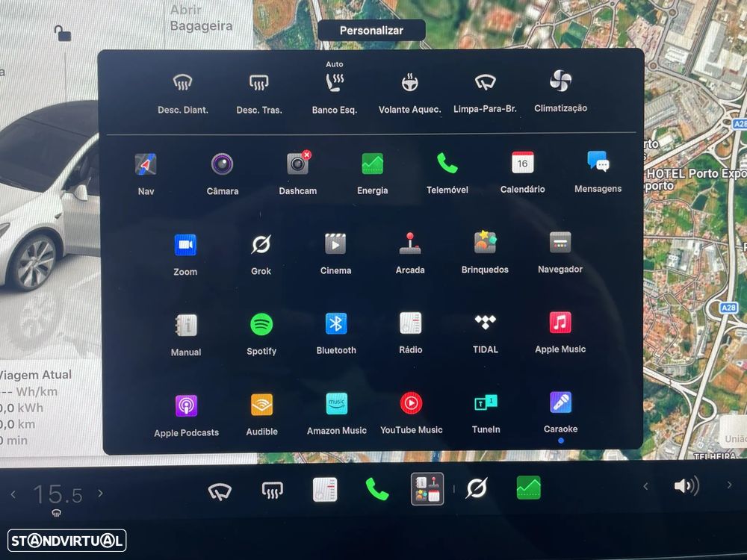
Task: Increase temperature with right arrow
Action: [x=100, y=494]
